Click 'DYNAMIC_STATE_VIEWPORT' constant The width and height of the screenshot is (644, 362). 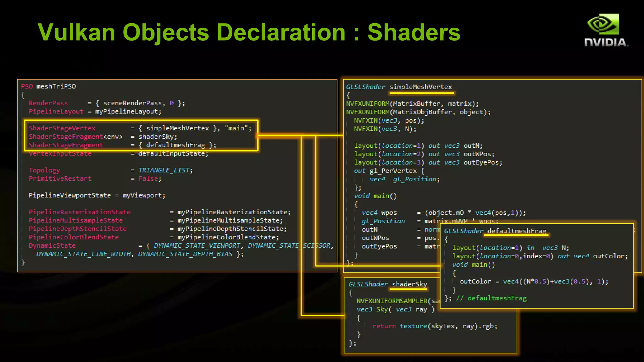pos(197,246)
